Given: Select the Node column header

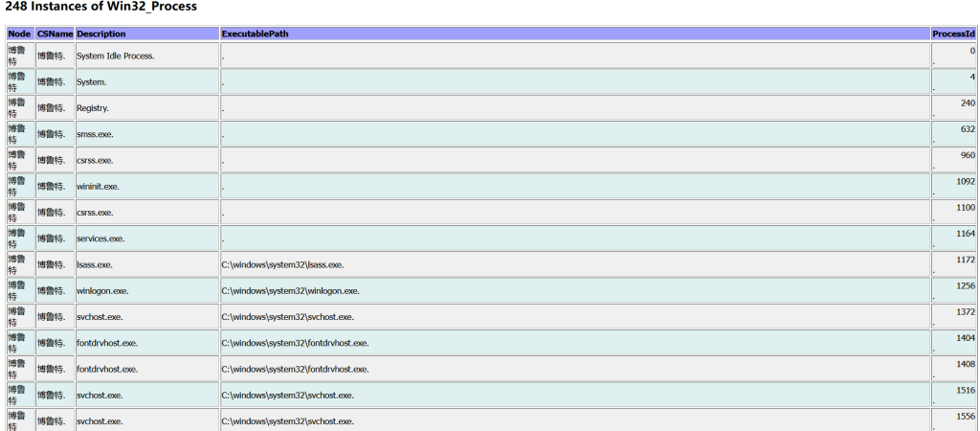Looking at the screenshot, I should [x=19, y=34].
